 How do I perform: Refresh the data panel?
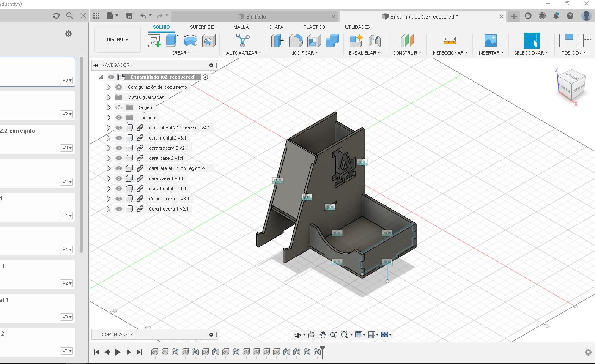56,16
